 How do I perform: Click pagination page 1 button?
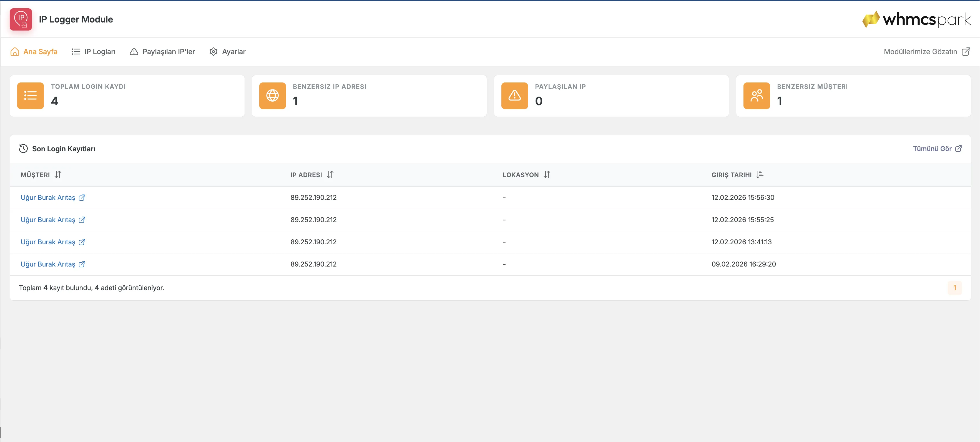[954, 288]
